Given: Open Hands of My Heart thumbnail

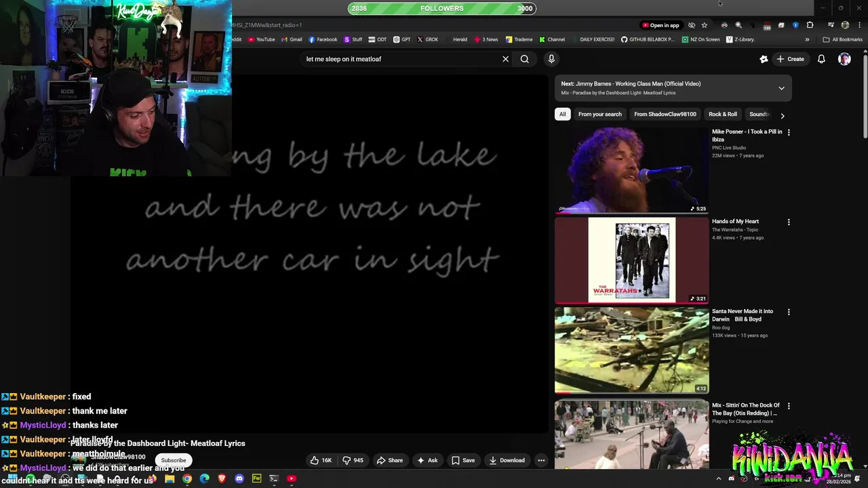Looking at the screenshot, I should (631, 260).
